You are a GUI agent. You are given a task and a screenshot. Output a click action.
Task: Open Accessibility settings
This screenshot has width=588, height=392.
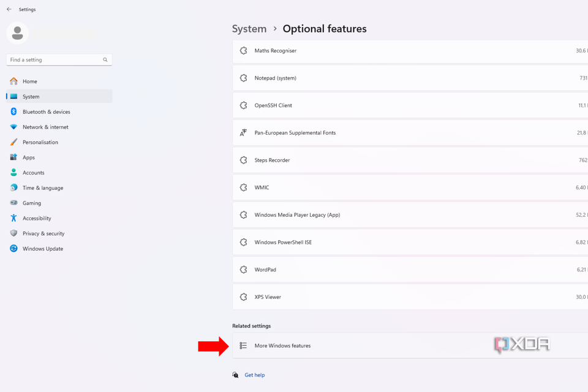(x=59, y=218)
